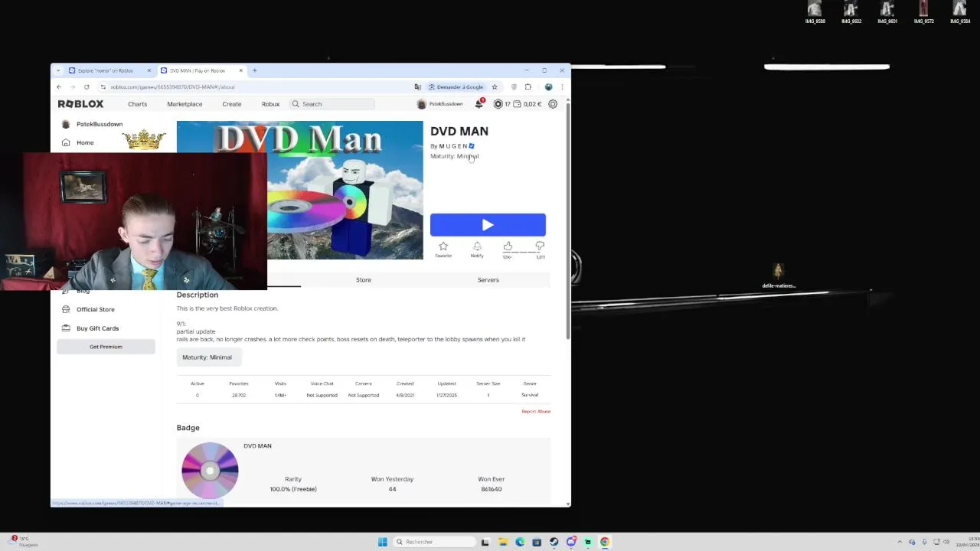Bookmark the page with the star icon
980x551 pixels.
point(495,87)
